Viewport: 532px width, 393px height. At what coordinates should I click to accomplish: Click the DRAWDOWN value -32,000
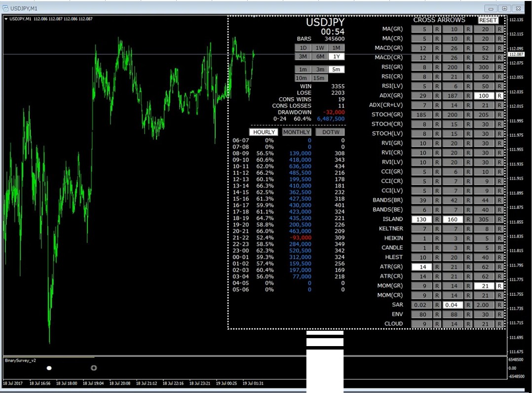click(334, 113)
